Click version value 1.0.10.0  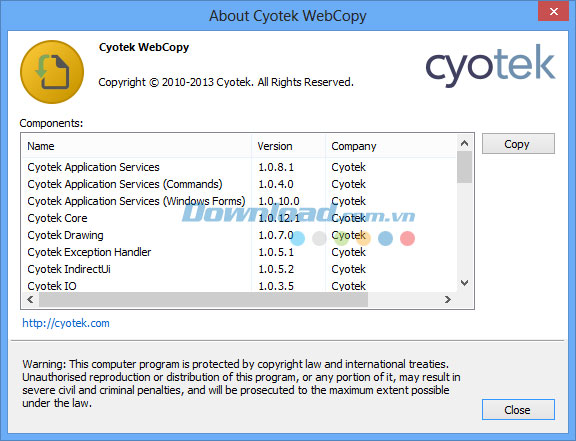coord(279,201)
